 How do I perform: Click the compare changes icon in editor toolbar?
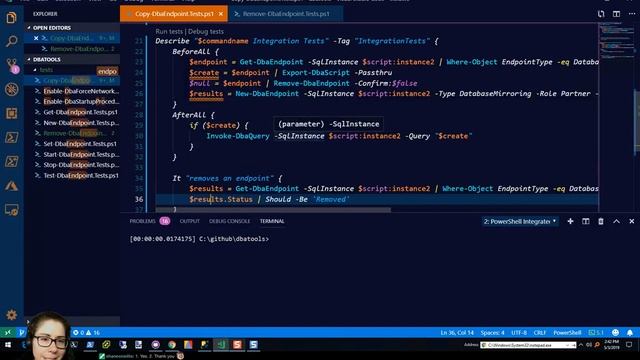(x=601, y=14)
